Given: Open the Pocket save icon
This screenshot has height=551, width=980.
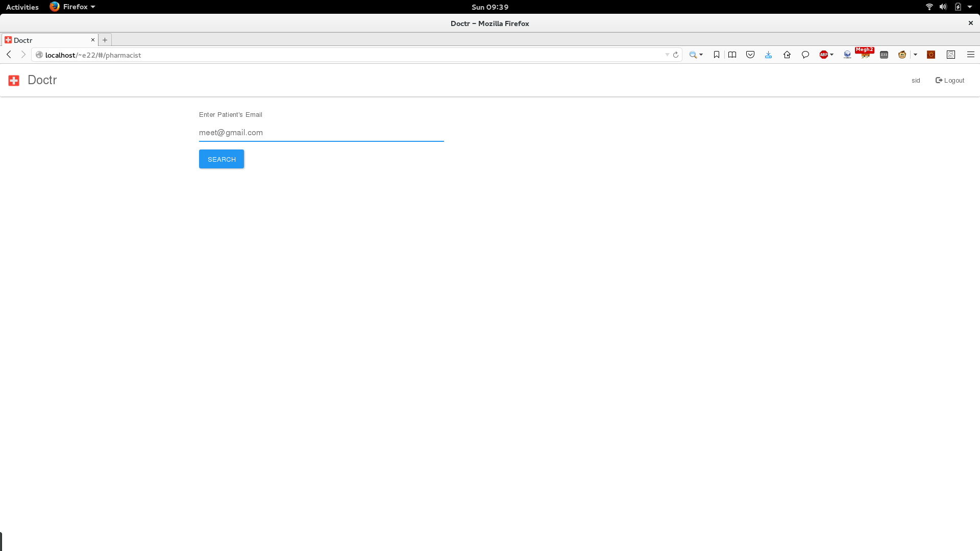Looking at the screenshot, I should 750,55.
